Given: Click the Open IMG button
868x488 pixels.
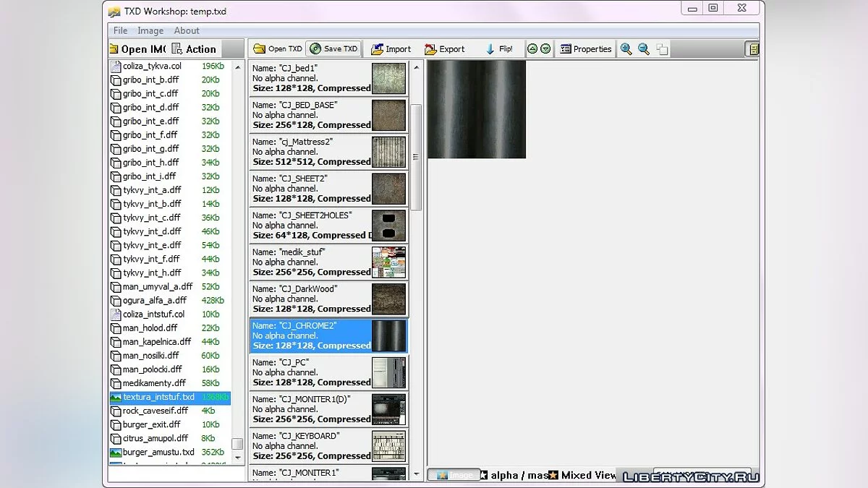Looking at the screenshot, I should [137, 49].
